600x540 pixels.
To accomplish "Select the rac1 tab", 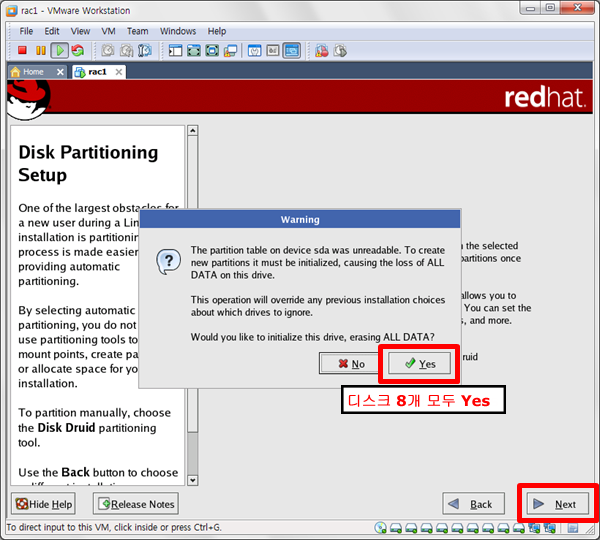I will tap(99, 72).
